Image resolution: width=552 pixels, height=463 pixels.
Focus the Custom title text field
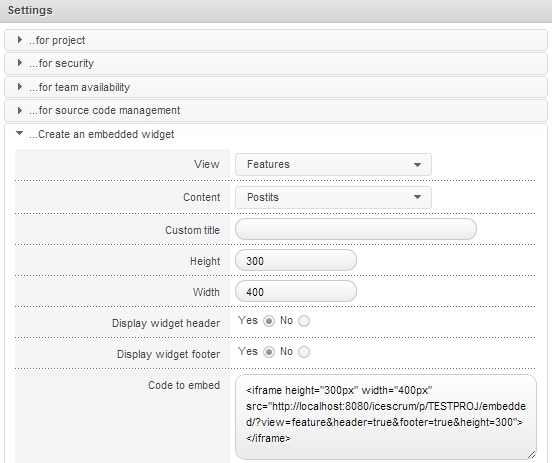click(356, 229)
